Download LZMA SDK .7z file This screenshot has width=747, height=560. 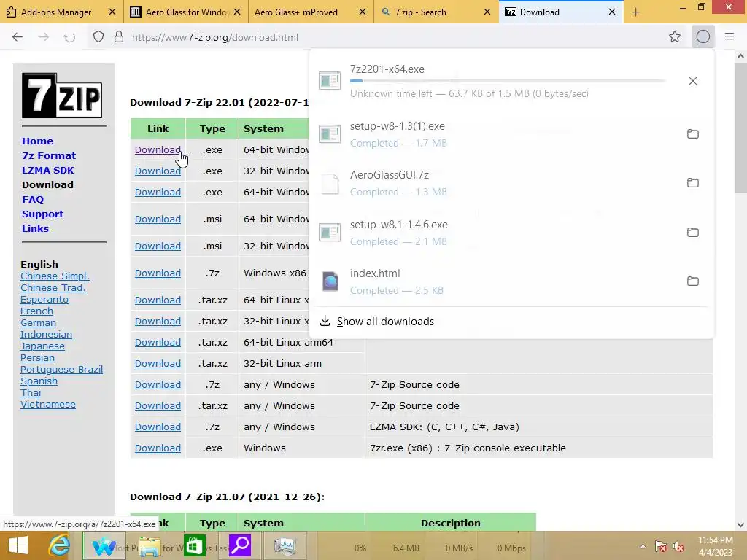[158, 427]
